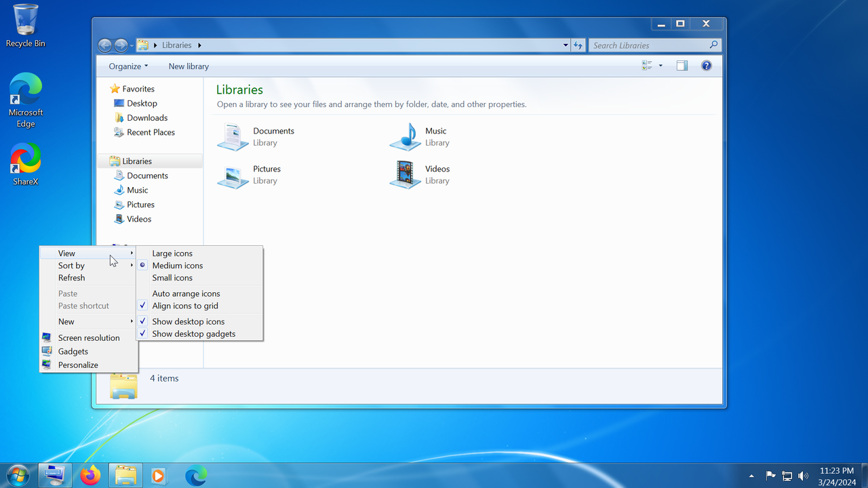Show the preview pane
This screenshot has width=868, height=488.
682,66
